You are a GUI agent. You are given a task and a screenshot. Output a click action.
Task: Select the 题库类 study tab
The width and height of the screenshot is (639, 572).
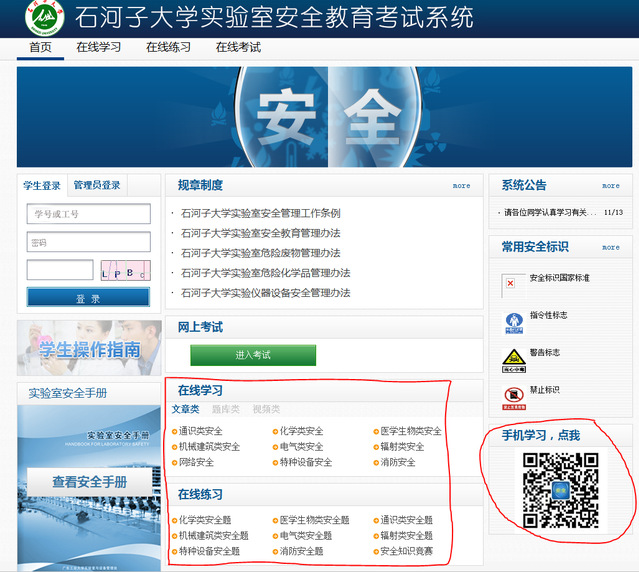tap(226, 409)
